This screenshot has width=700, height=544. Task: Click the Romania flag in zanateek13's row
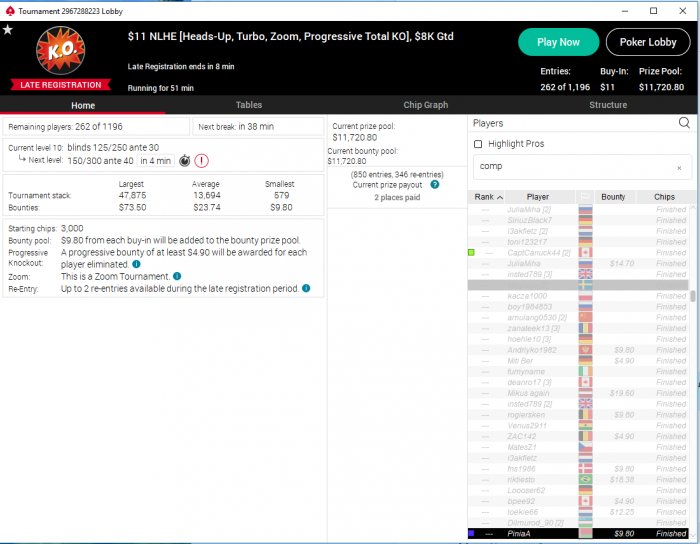click(585, 328)
